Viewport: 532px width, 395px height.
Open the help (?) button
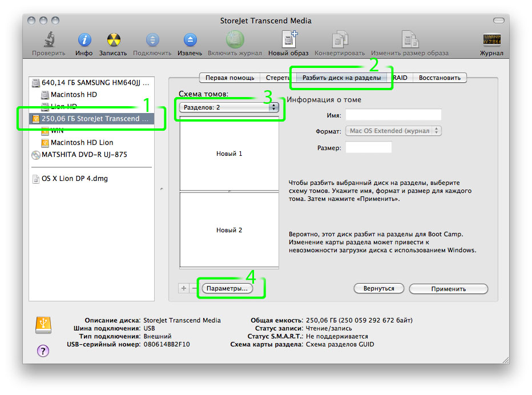[x=43, y=351]
